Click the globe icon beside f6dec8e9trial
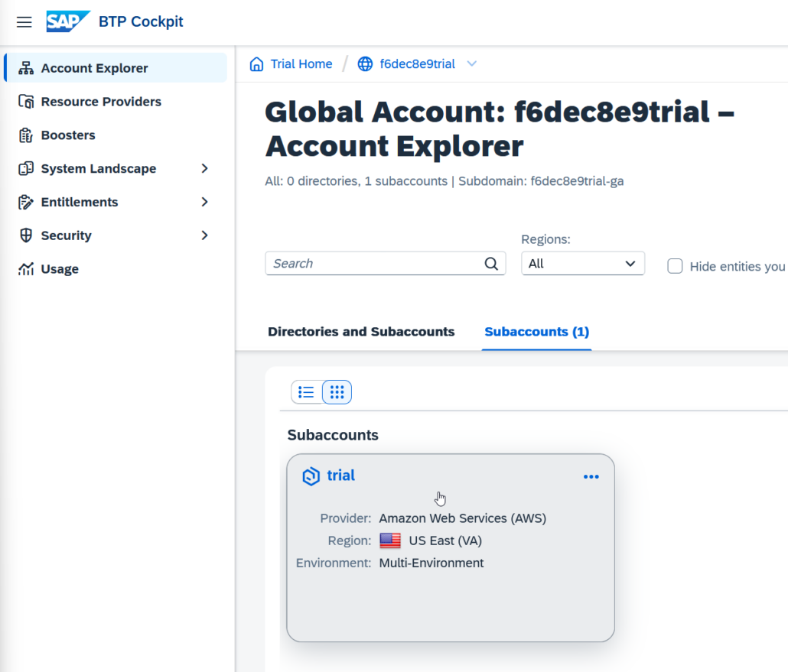The height and width of the screenshot is (672, 788). pyautogui.click(x=366, y=63)
